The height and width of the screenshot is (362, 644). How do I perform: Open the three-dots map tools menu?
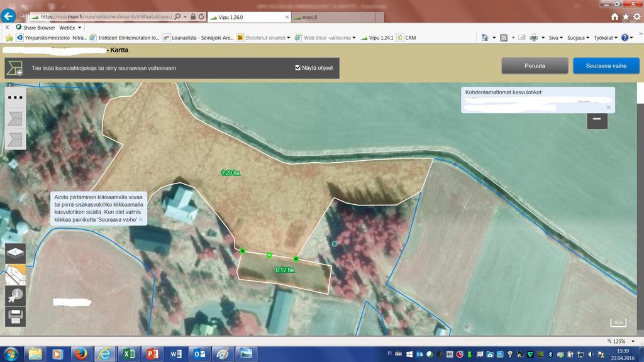15,97
